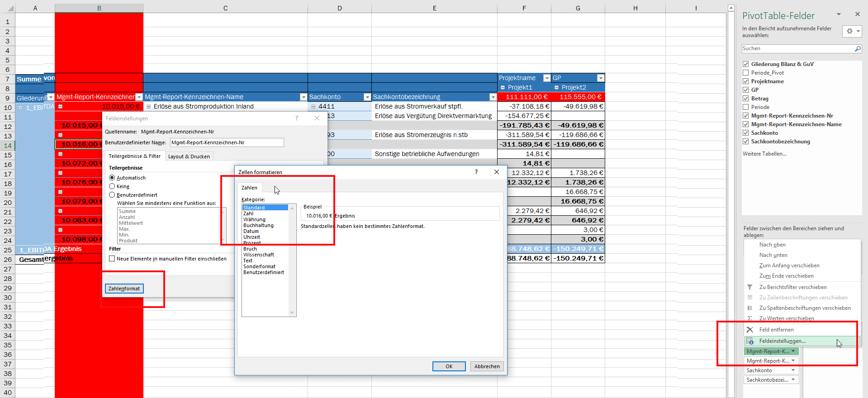The width and height of the screenshot is (868, 398).
Task: Uncheck the Sachkonto field checkbox
Action: pyautogui.click(x=745, y=133)
